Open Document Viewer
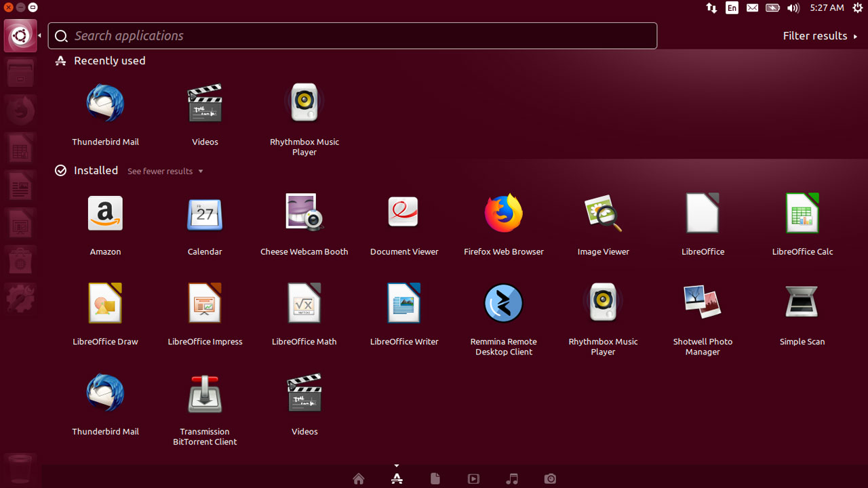Screen dimensions: 868x488 404,213
